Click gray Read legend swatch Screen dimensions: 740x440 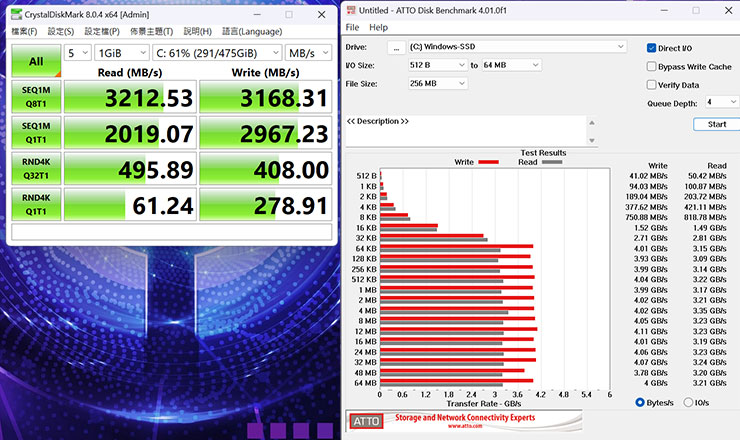click(x=552, y=162)
